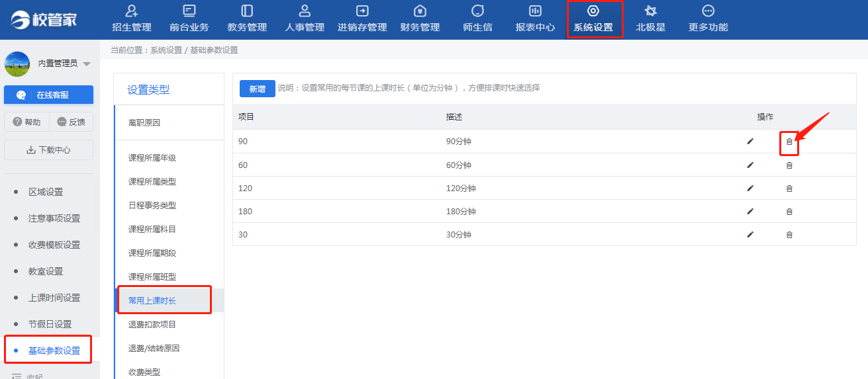Edit the 60分钟 row pencil icon
Image resolution: width=868 pixels, height=379 pixels.
coord(750,165)
